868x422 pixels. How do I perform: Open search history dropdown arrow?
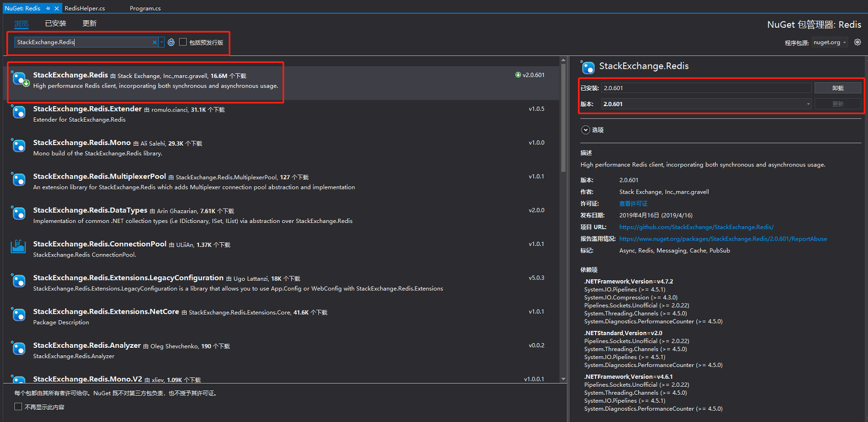[162, 42]
